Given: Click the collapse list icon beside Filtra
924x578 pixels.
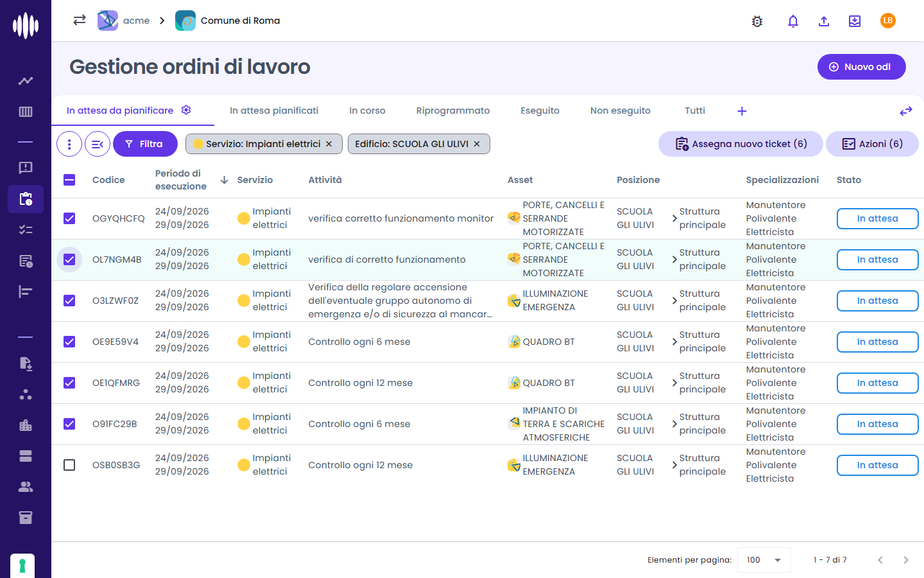Looking at the screenshot, I should 98,144.
